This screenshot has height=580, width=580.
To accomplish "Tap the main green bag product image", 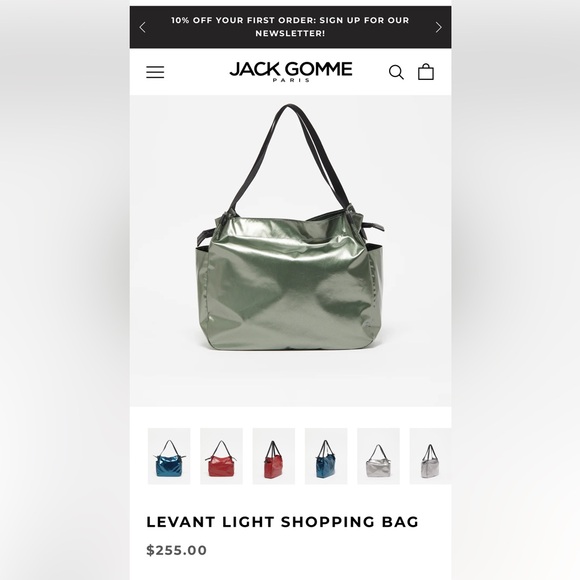I will [x=290, y=251].
